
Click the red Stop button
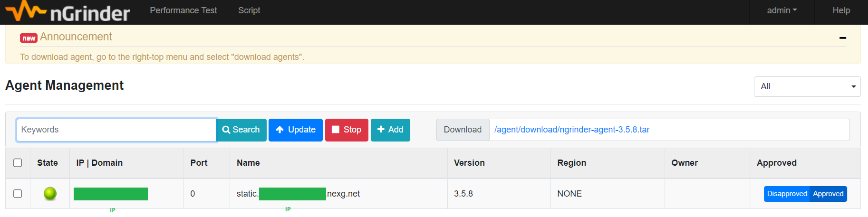coord(347,130)
